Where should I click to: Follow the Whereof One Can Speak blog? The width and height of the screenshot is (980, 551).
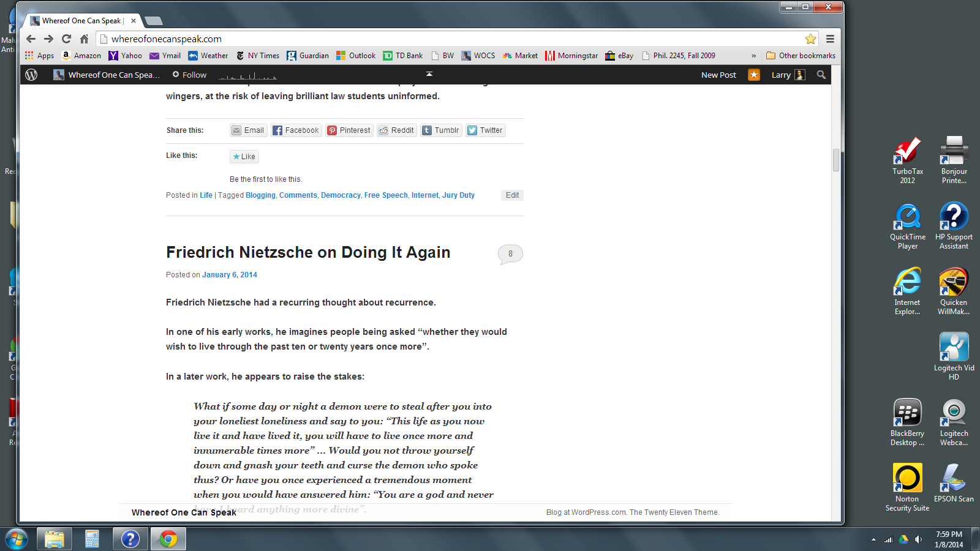click(189, 75)
